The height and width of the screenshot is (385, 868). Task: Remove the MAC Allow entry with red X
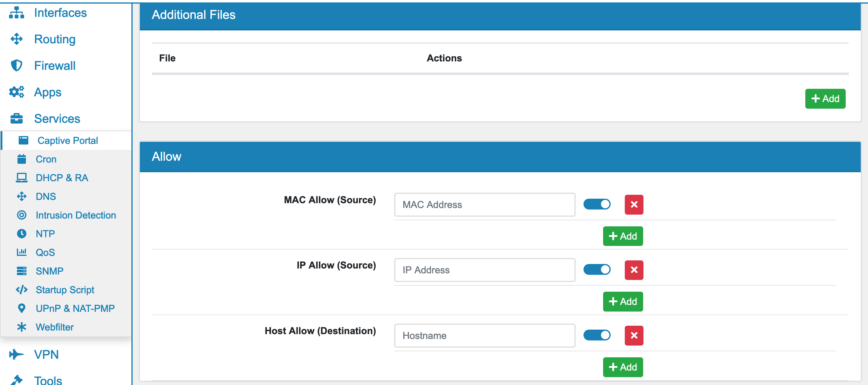[x=634, y=205]
